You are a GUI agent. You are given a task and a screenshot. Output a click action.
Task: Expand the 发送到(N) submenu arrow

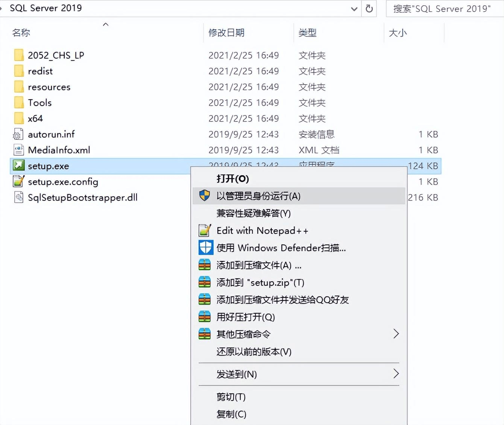click(x=396, y=373)
